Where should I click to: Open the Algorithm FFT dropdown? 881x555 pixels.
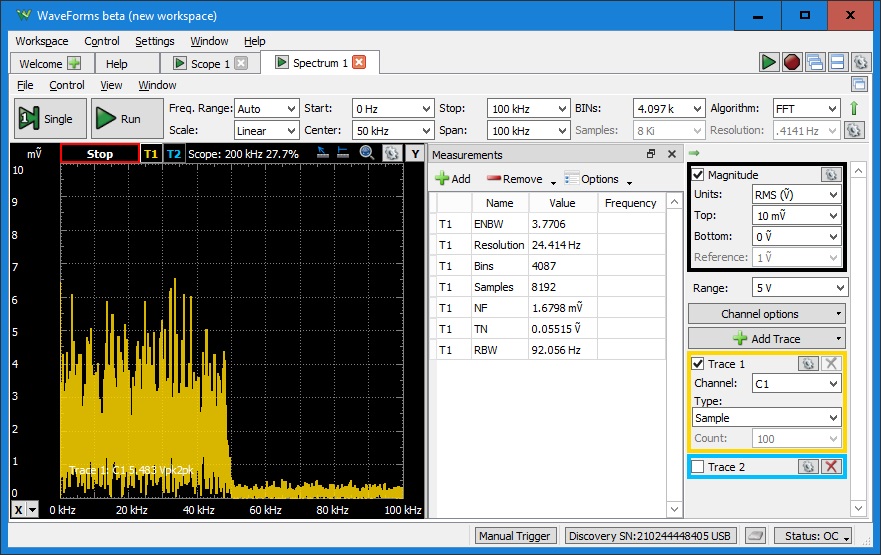click(805, 108)
